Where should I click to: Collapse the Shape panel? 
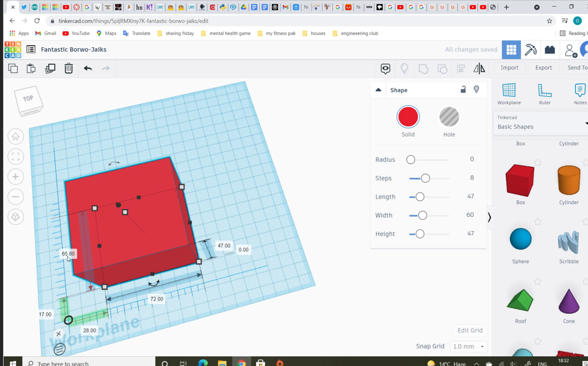coord(378,90)
